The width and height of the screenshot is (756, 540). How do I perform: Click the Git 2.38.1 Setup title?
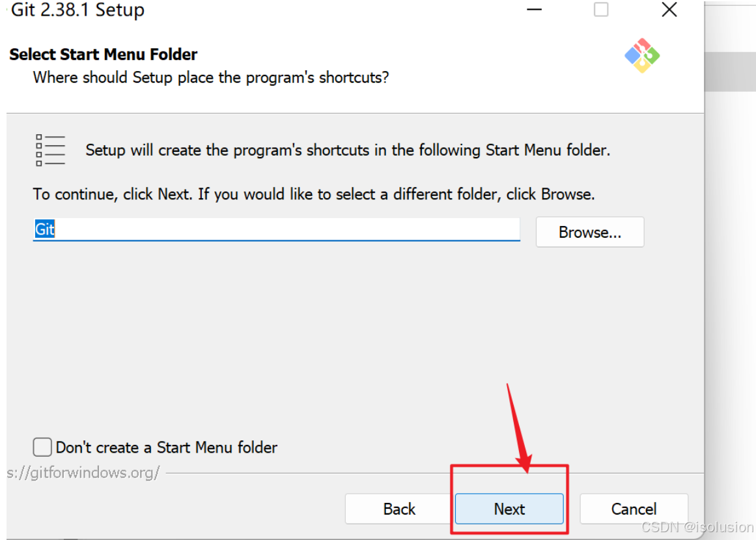pos(77,10)
